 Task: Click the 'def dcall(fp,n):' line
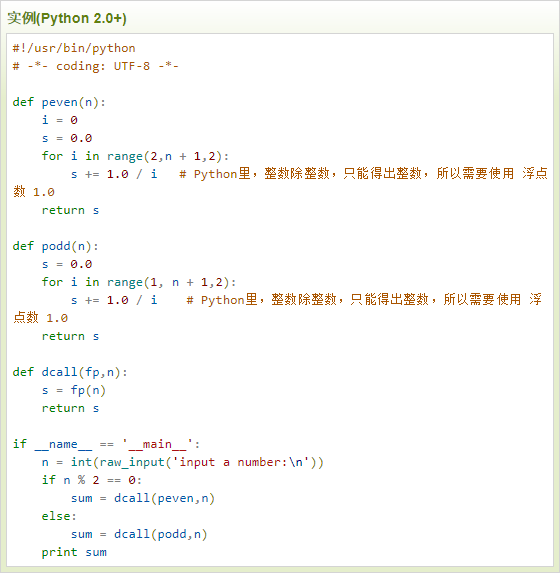point(70,372)
